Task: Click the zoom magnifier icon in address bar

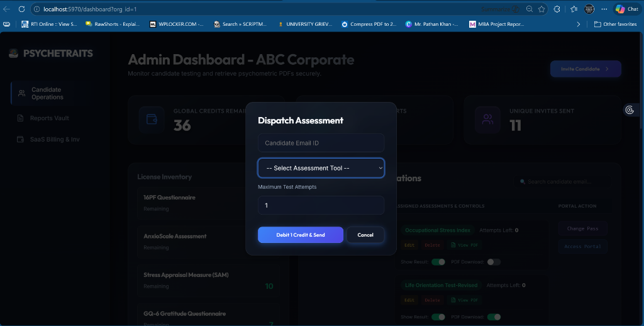Action: tap(530, 9)
